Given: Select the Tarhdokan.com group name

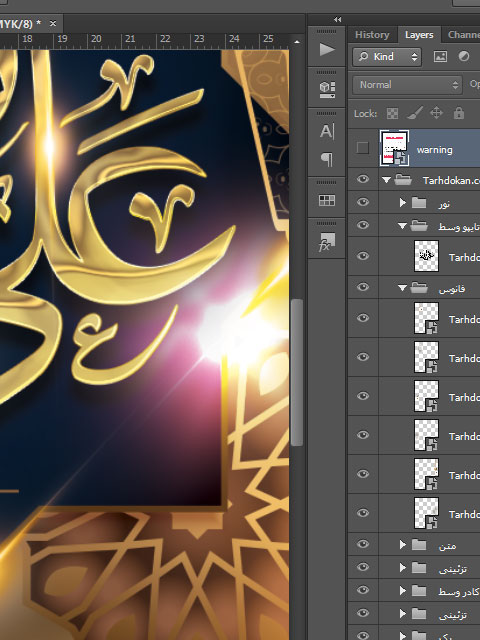Looking at the screenshot, I should click(x=451, y=180).
